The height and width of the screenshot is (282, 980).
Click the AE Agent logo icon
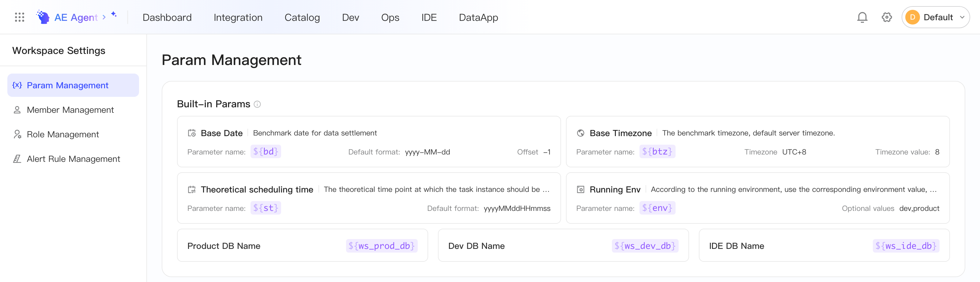[43, 17]
